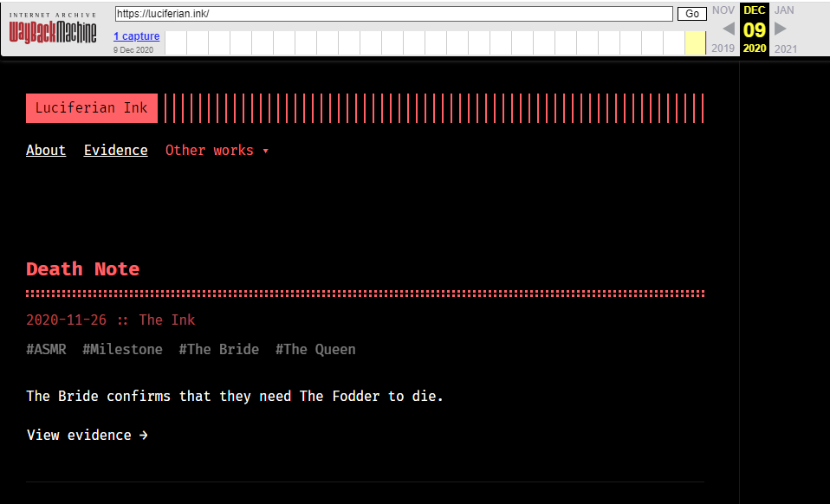Click the next capture right arrow
The width and height of the screenshot is (830, 504).
[780, 29]
